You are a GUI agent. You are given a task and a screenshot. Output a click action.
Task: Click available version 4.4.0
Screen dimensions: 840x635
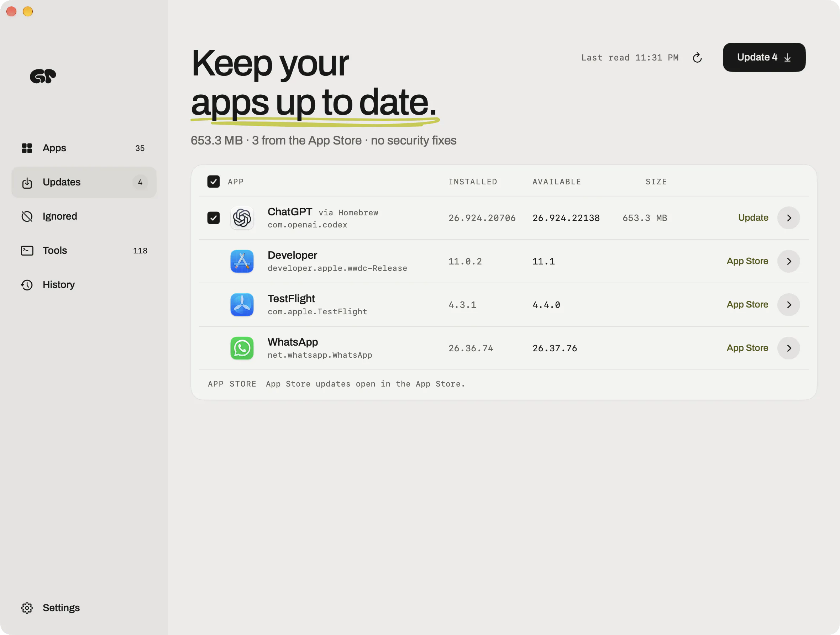(x=546, y=305)
